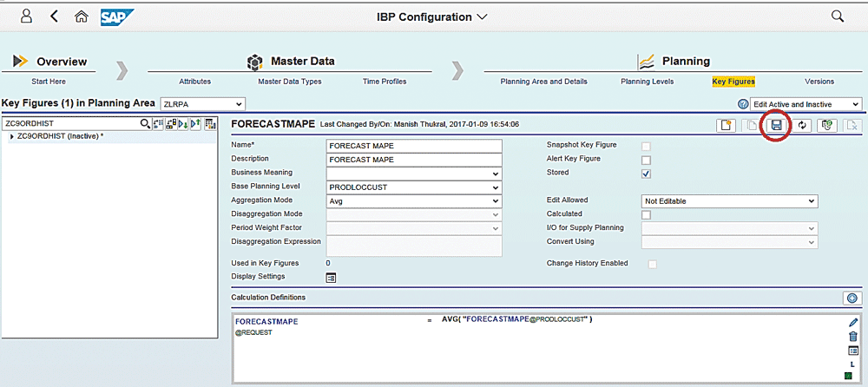The width and height of the screenshot is (868, 387).
Task: Save the key figure
Action: click(776, 126)
